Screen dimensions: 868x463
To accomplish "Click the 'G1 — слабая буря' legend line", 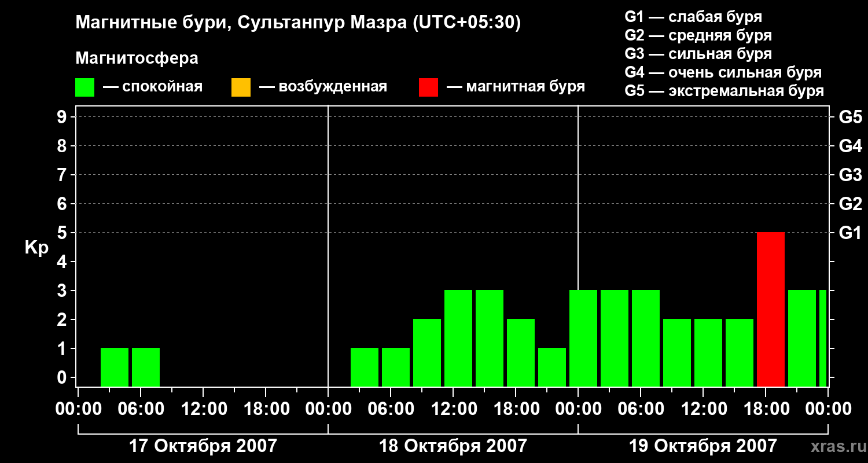I will click(693, 17).
